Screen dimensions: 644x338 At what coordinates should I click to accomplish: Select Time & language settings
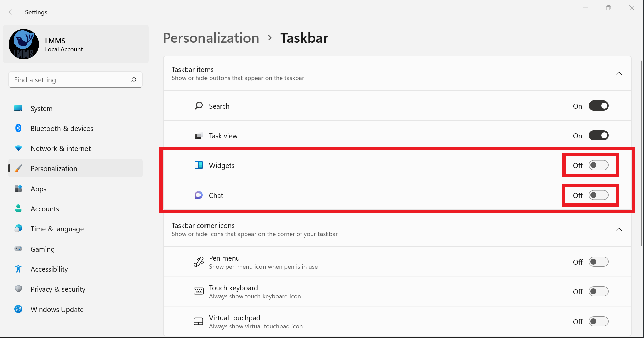pos(57,229)
